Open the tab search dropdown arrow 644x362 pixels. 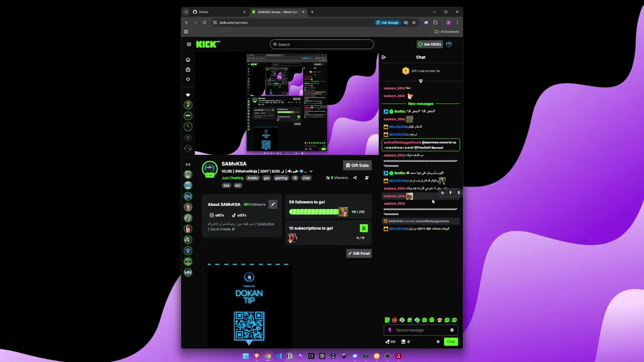(x=186, y=12)
